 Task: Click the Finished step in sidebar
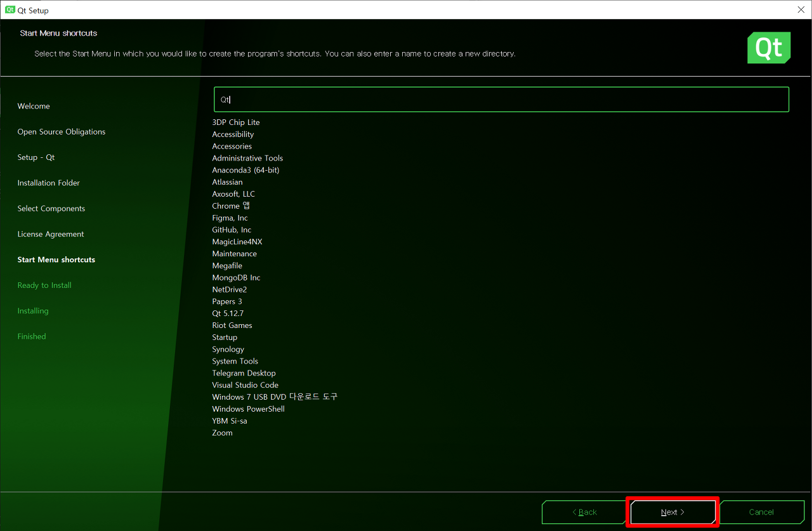pyautogui.click(x=32, y=336)
